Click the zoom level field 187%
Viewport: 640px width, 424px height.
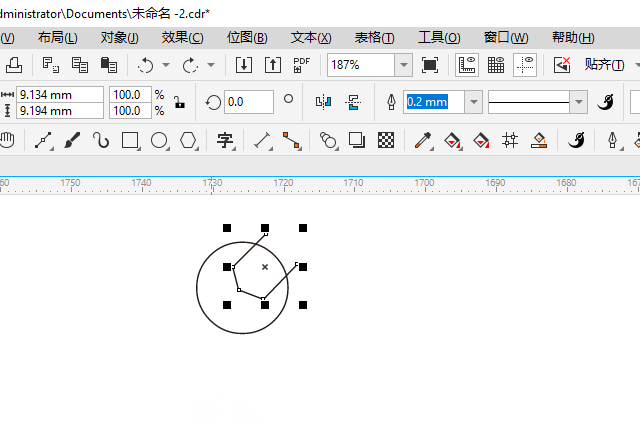tap(361, 65)
